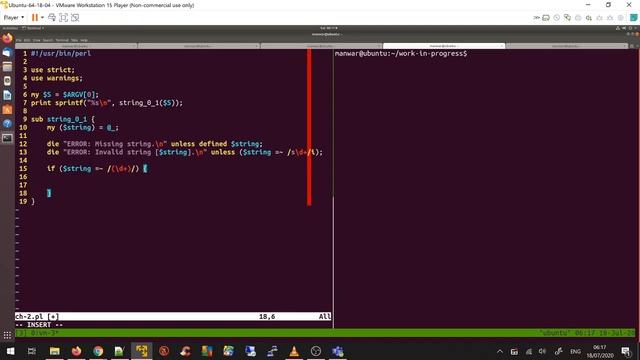The image size is (640, 360).
Task: Select the Terminal icon in the Ubuntu dock
Action: [x=7, y=138]
